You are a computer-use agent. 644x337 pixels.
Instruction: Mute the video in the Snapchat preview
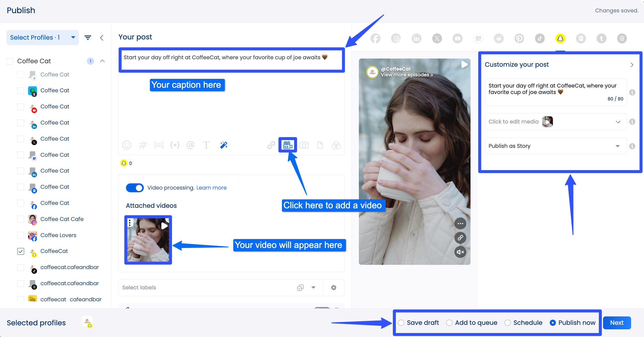[460, 252]
